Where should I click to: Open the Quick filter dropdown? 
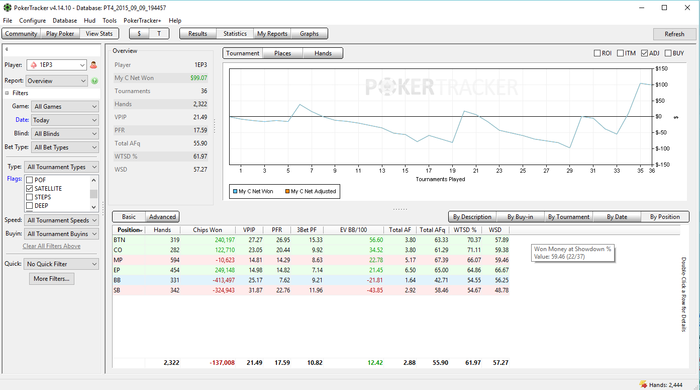click(62, 264)
